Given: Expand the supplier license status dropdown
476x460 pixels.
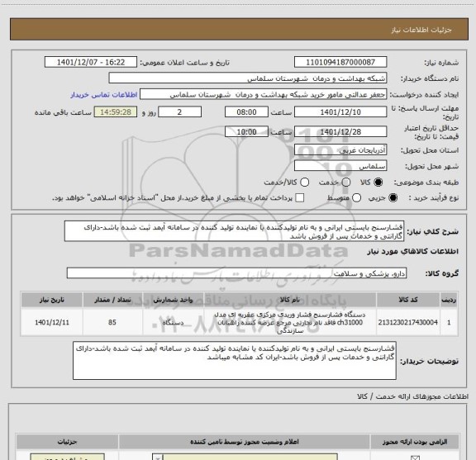Looking at the screenshot, I should tap(157, 458).
